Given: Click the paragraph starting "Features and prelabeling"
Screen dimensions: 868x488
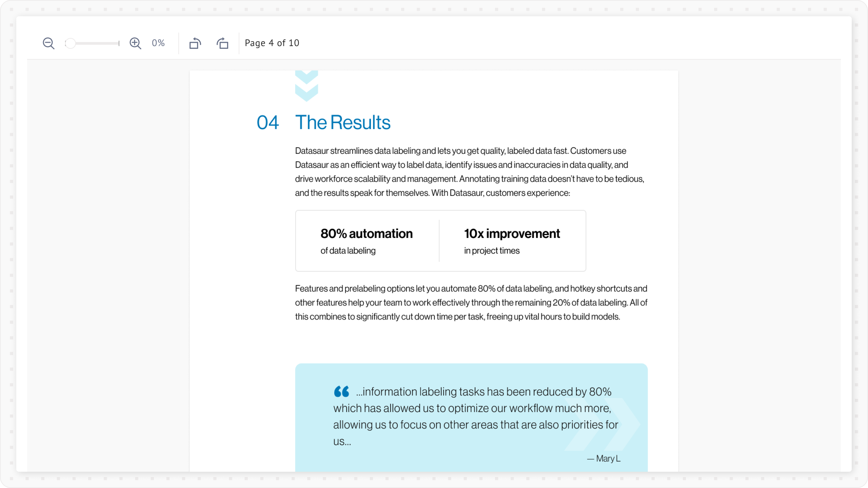Looking at the screenshot, I should [471, 303].
